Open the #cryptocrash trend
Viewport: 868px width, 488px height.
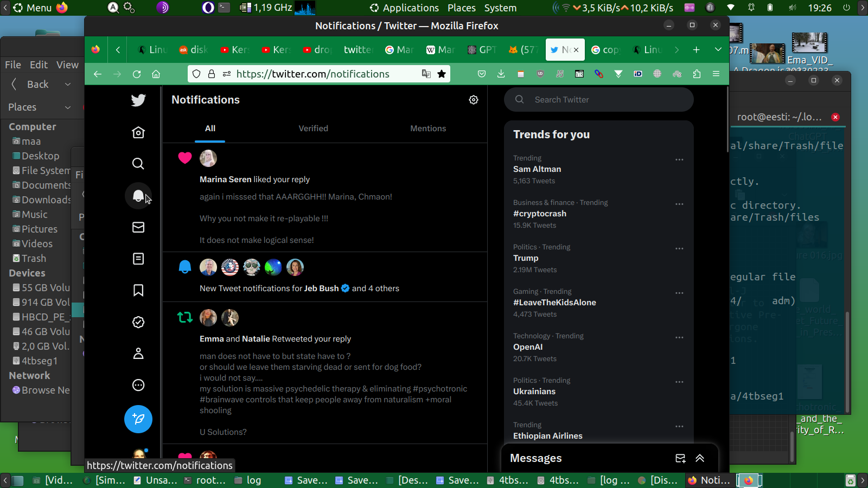(x=540, y=214)
